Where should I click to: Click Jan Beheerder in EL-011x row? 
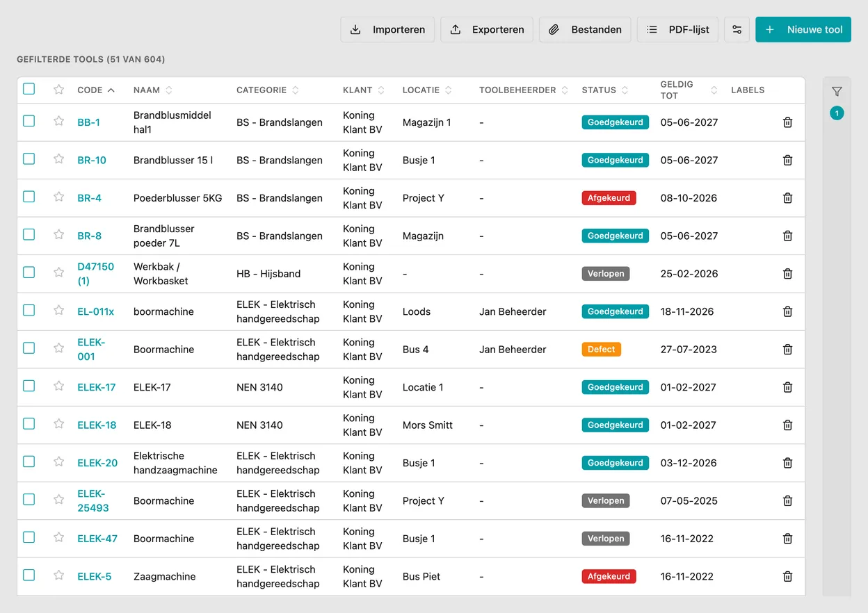(513, 311)
